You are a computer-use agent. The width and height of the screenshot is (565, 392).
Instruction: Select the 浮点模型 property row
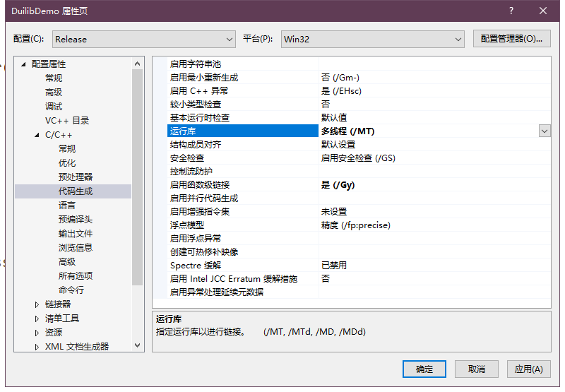click(186, 225)
